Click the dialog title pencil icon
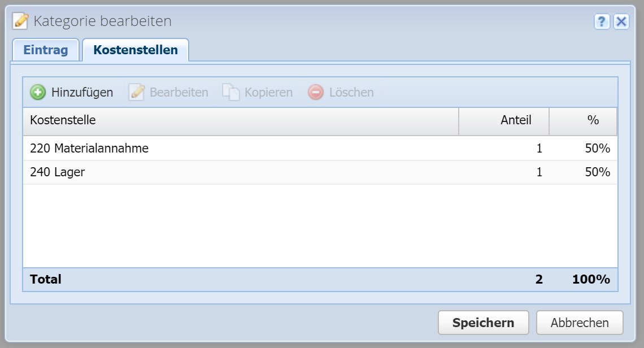 (x=20, y=21)
